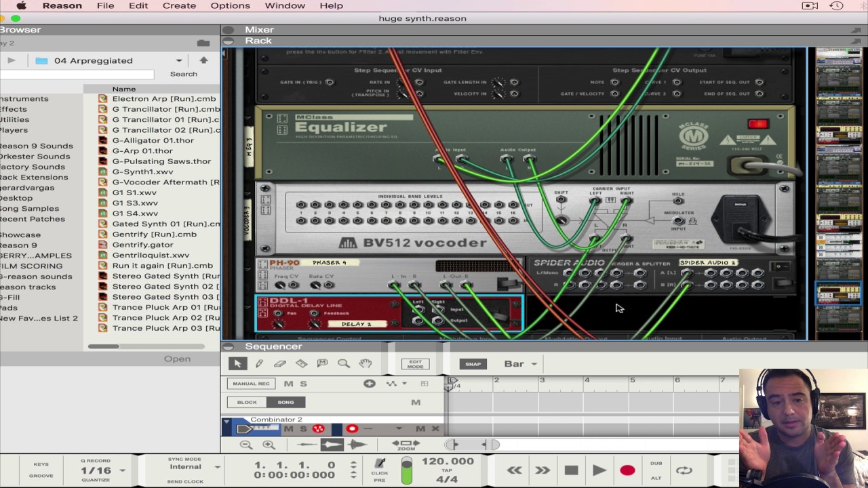Click the horizontal ZOOM arrows control
This screenshot has height=488, width=868.
(407, 444)
